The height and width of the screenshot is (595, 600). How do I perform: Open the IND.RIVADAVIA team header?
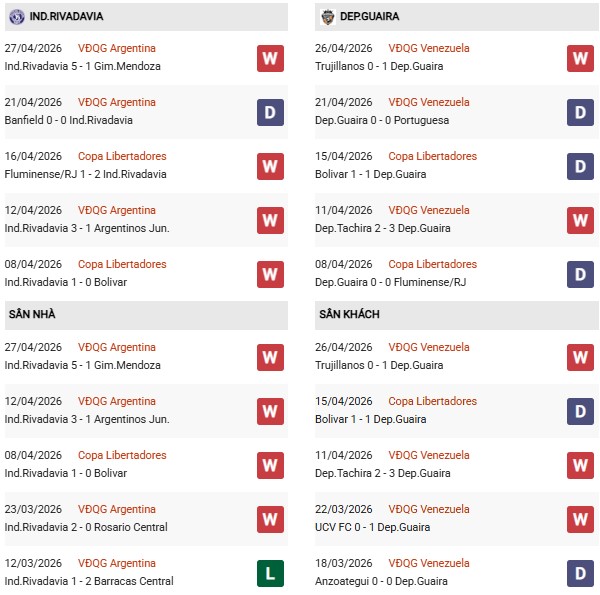click(67, 17)
